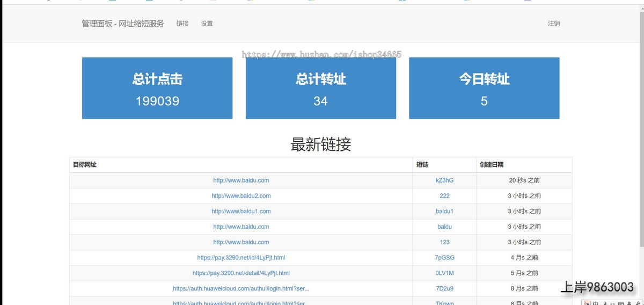Click the 创建日期 column header
The height and width of the screenshot is (305, 644).
(492, 165)
